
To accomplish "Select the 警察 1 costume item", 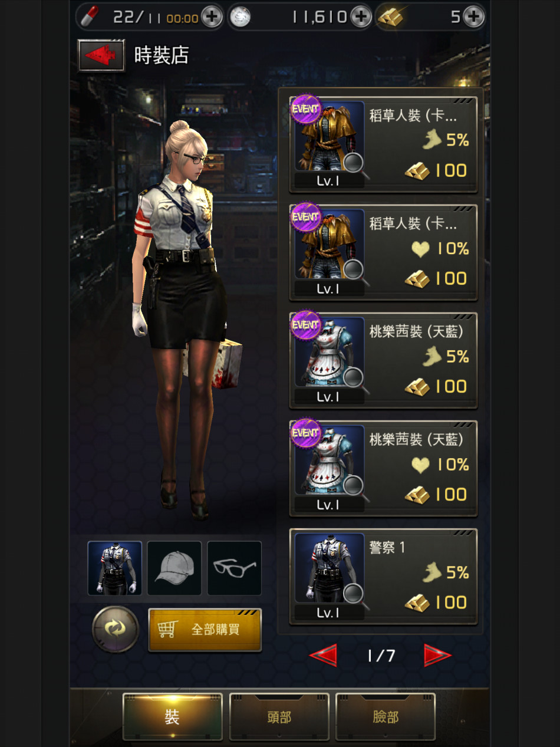I will coord(383,576).
